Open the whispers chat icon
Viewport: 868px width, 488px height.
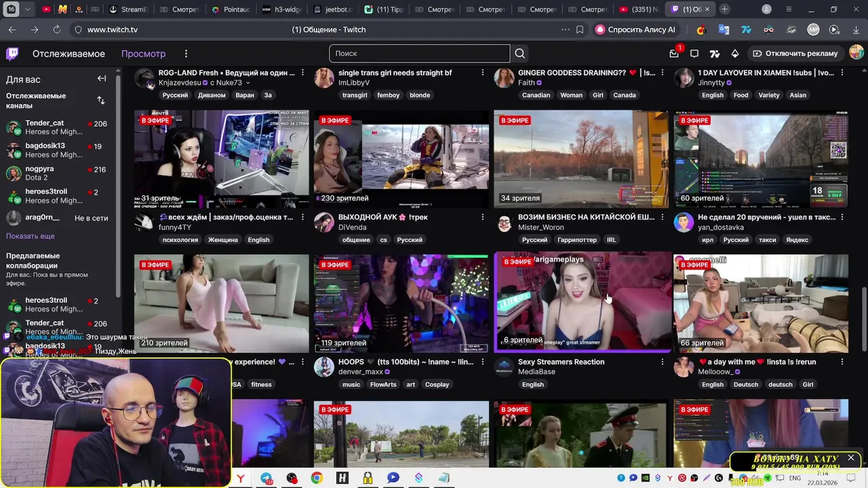tap(694, 54)
